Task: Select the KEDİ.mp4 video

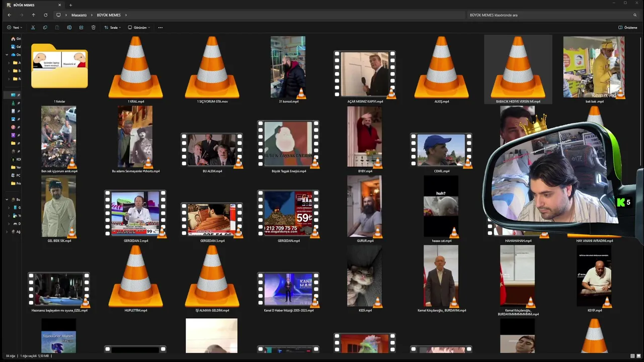Action: click(365, 278)
